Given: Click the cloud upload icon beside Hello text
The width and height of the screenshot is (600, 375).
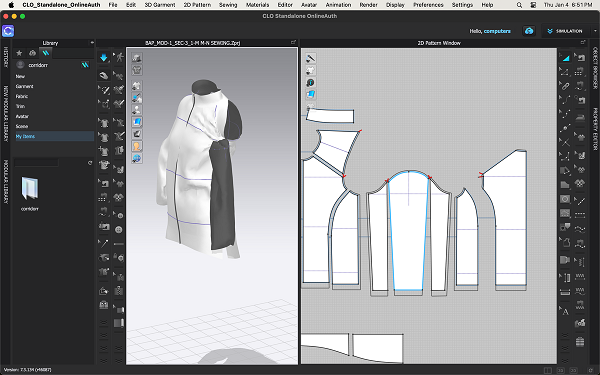Looking at the screenshot, I should tap(529, 31).
